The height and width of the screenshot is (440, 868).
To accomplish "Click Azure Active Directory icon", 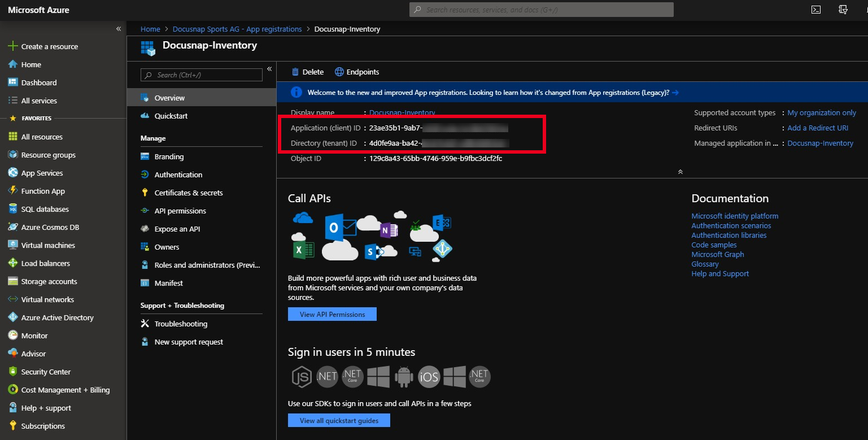I will point(12,317).
